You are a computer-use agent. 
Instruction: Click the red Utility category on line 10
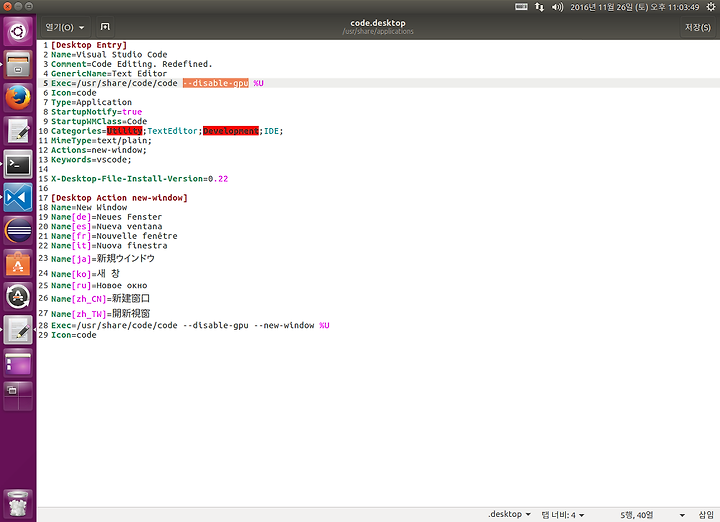[x=124, y=131]
